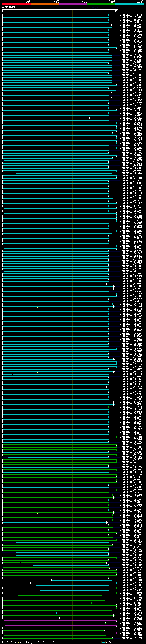
Task: Click the white query sequence bar
Action: 60,9
